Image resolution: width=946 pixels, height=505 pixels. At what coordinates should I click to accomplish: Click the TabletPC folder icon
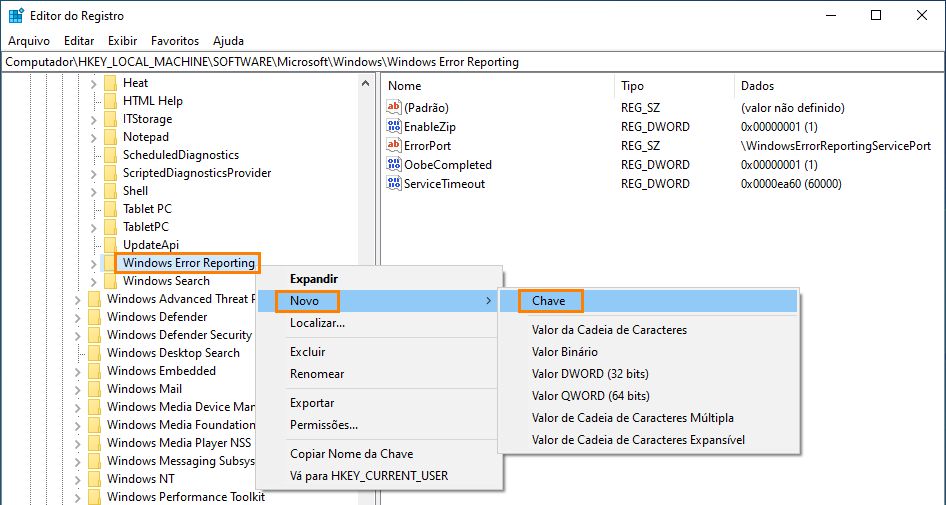(x=110, y=227)
